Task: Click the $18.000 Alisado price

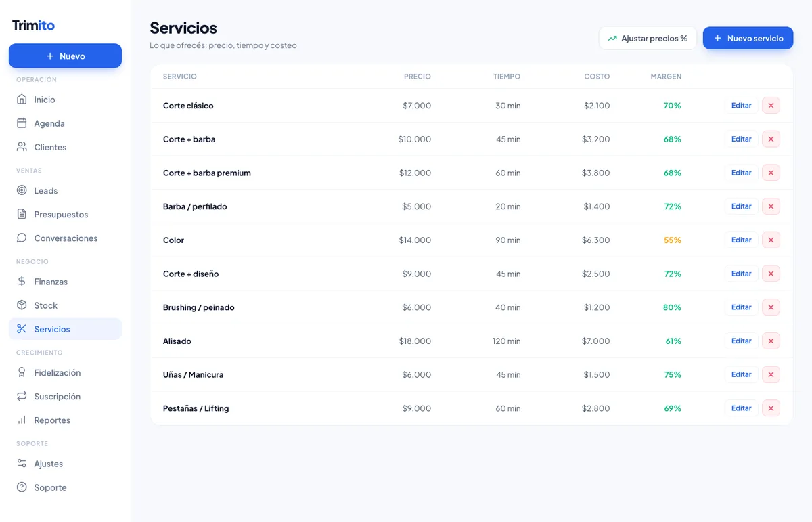Action: [415, 341]
